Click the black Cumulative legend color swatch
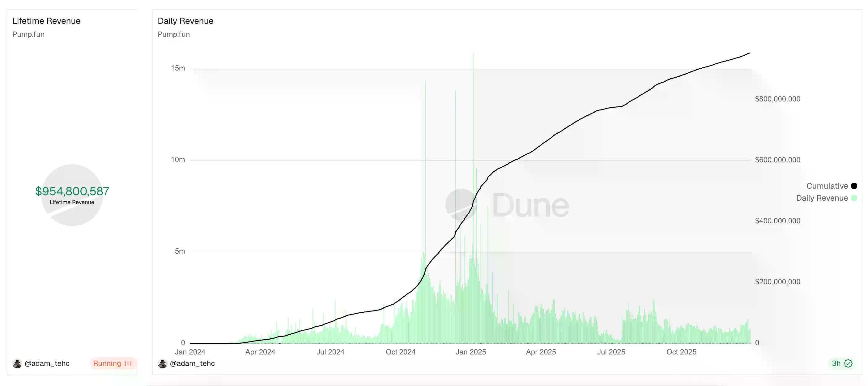 [x=854, y=186]
